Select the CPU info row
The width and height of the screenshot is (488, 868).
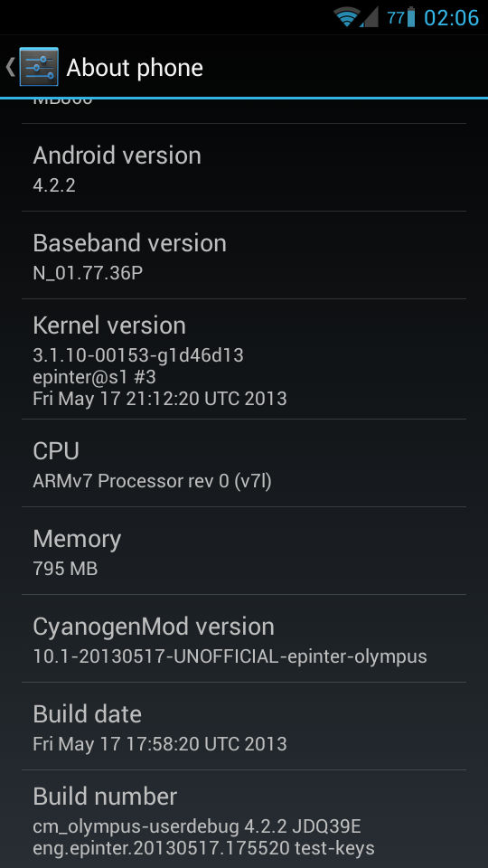[244, 463]
